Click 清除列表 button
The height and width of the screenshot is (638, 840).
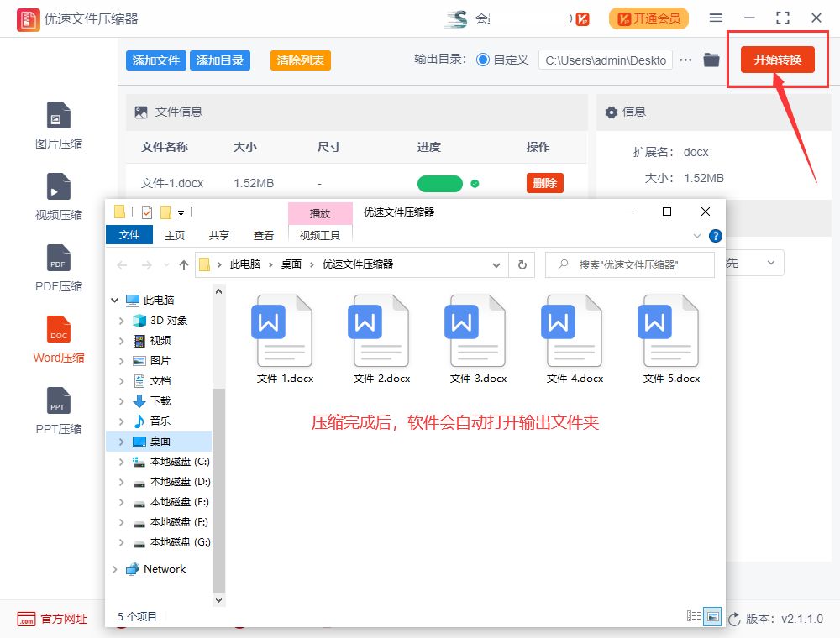pyautogui.click(x=301, y=60)
